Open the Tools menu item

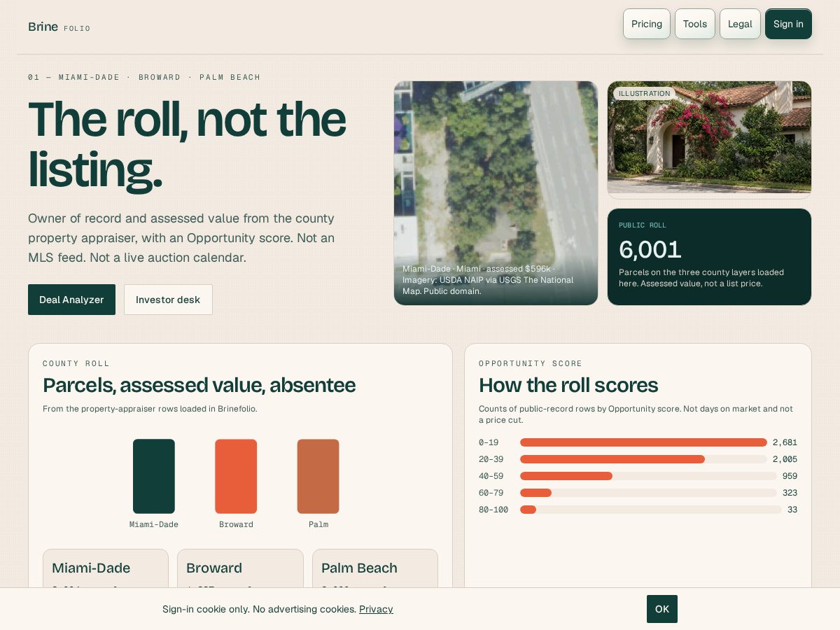[x=694, y=24]
